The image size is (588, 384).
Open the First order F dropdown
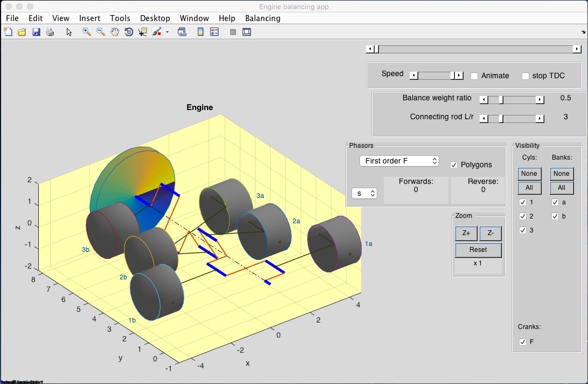tap(399, 161)
